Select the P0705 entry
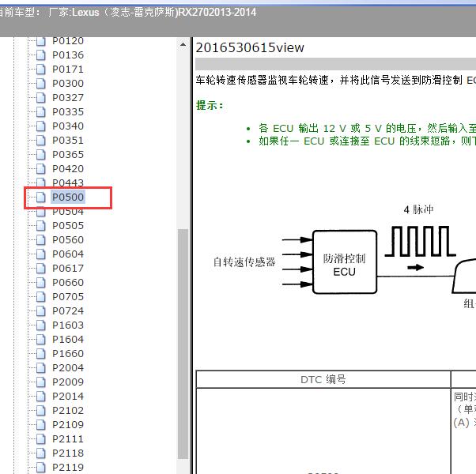This screenshot has height=474, width=476. (68, 296)
